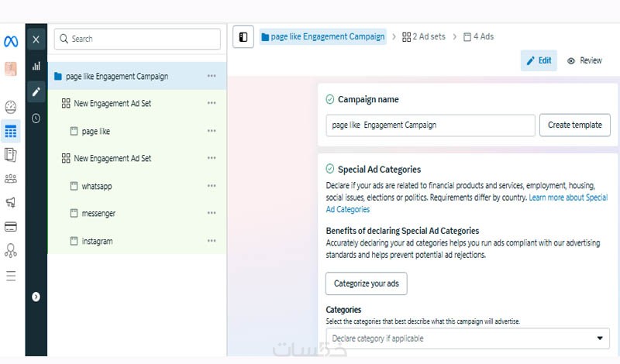The image size is (620, 364).
Task: Close the editing panel with X icon
Action: coord(36,39)
